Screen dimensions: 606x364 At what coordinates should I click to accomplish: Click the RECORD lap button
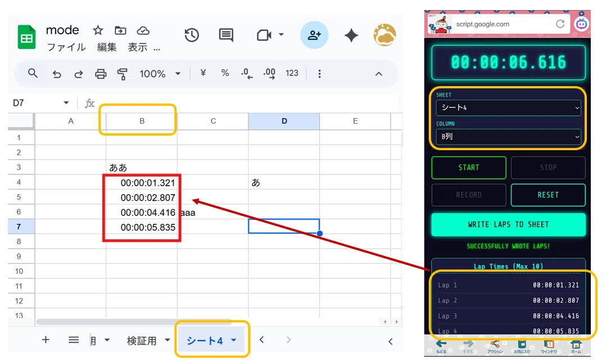click(x=469, y=195)
